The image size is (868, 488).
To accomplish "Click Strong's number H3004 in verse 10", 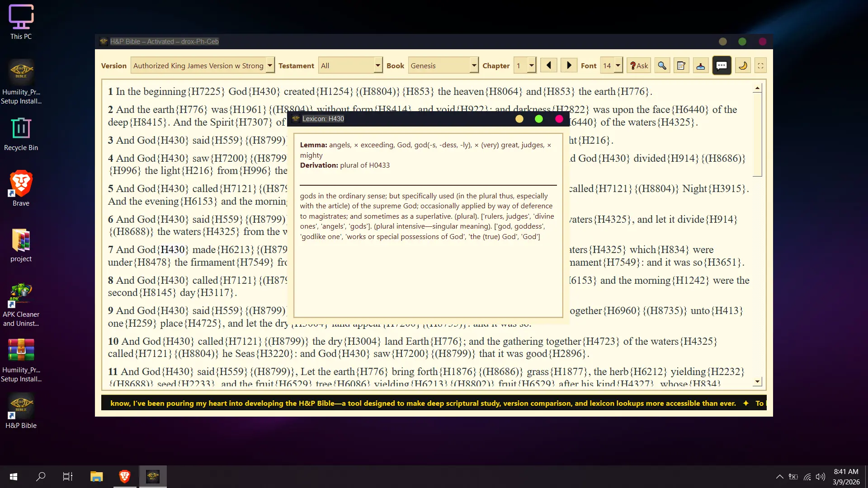I will pyautogui.click(x=362, y=342).
